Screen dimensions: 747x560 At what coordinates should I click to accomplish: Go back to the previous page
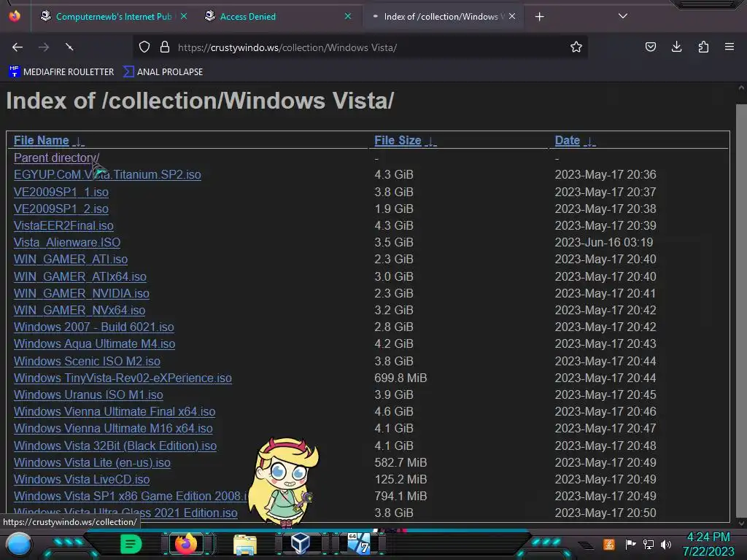(18, 47)
